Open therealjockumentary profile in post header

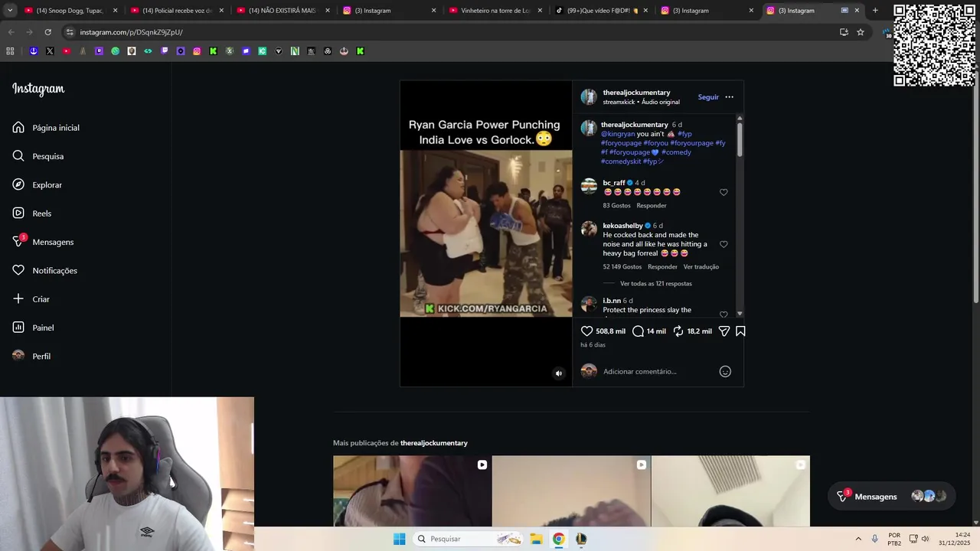click(636, 93)
